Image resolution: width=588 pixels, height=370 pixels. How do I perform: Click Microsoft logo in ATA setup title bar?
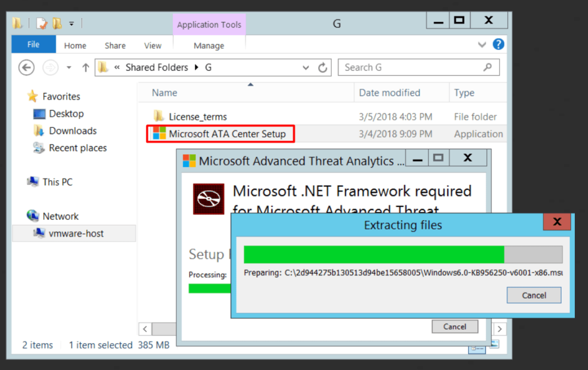coord(189,161)
